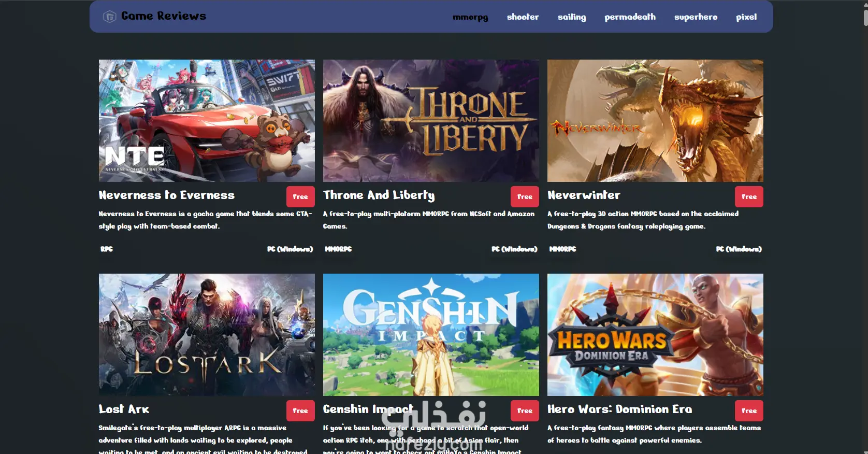Screen dimensions: 868x454
Task: Click PC (Windows) label under Neverness to Everness
Action: point(290,249)
